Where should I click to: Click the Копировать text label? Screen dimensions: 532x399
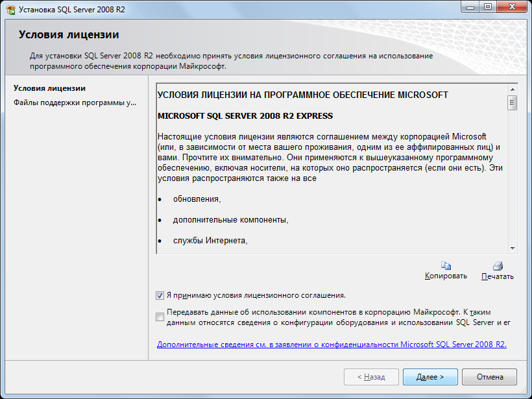[446, 276]
